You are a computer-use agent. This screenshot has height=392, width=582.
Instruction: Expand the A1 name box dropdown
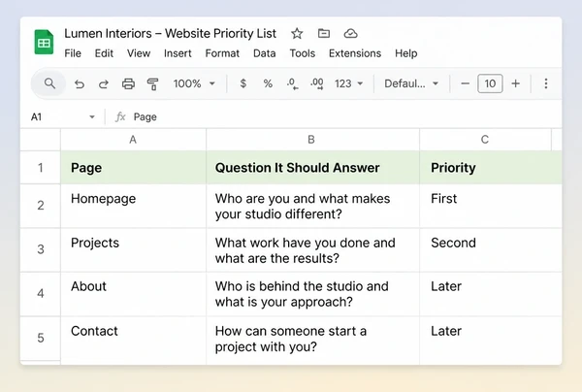92,117
